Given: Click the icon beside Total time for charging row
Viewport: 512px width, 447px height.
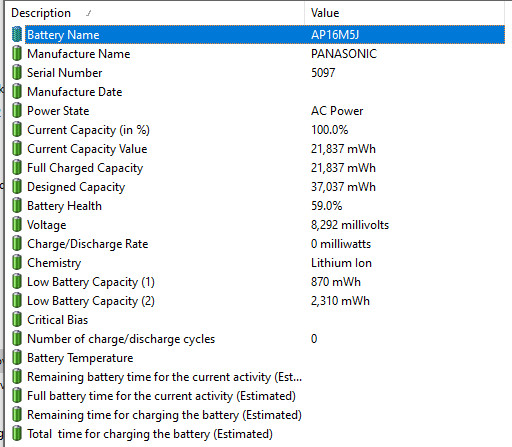Looking at the screenshot, I should (17, 433).
